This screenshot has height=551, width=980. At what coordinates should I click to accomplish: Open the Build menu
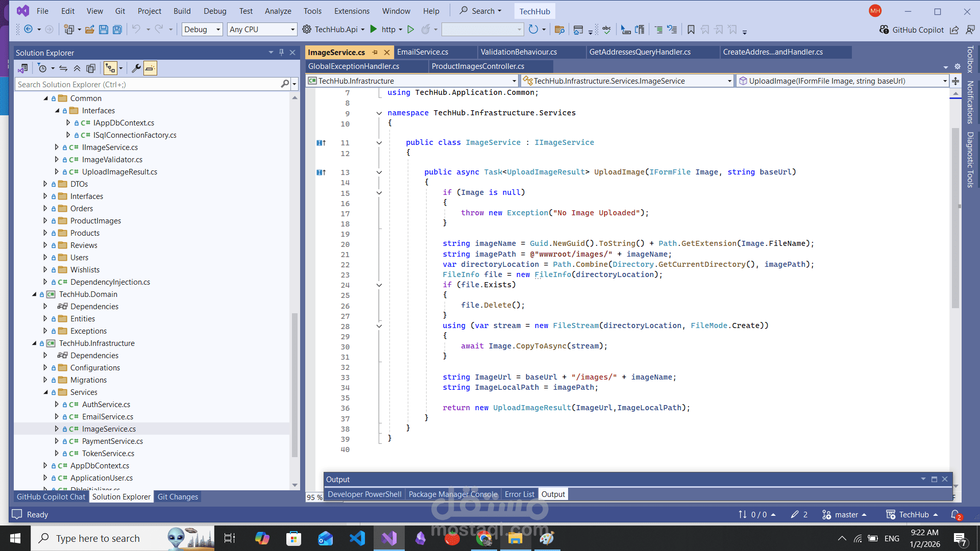point(182,11)
